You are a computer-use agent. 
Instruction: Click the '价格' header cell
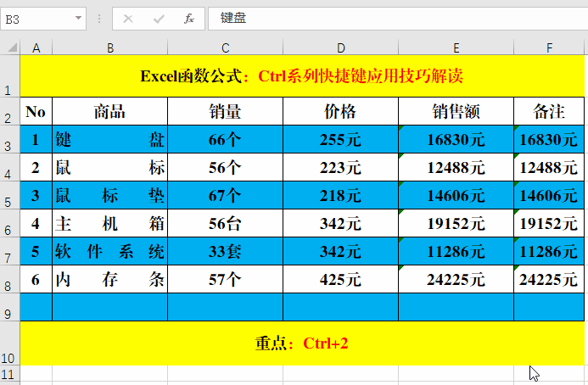[340, 111]
